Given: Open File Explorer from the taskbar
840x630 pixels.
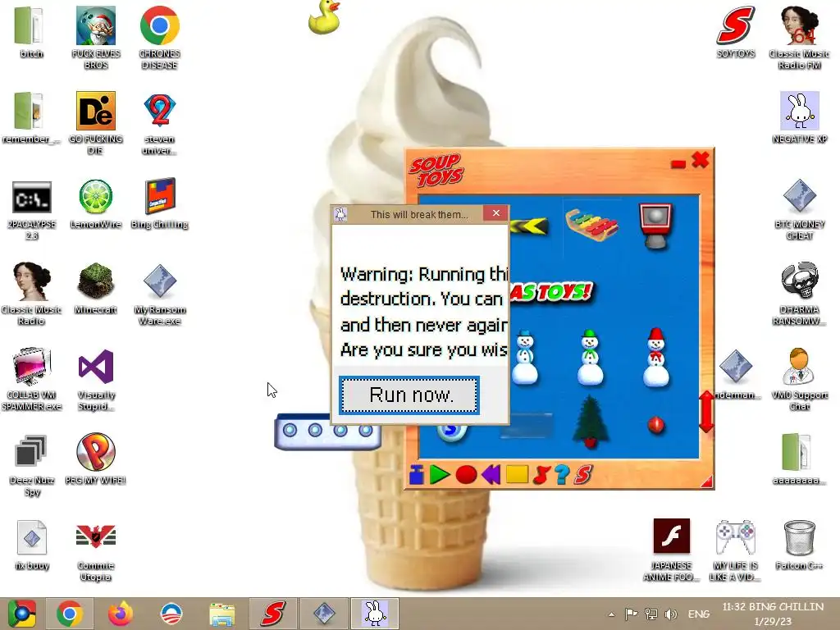Looking at the screenshot, I should point(221,614).
